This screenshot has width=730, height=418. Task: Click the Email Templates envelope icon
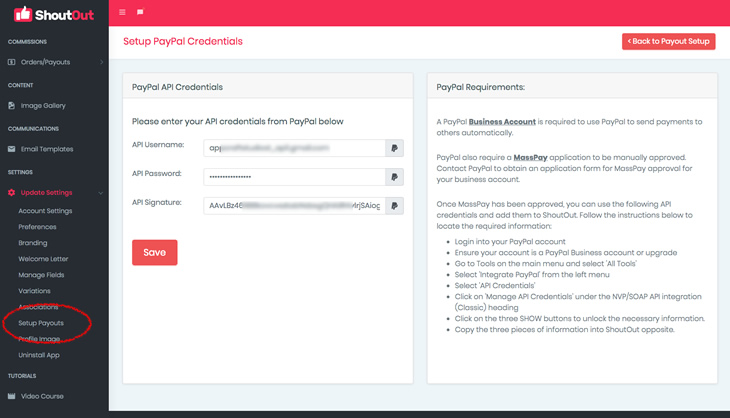coord(12,149)
